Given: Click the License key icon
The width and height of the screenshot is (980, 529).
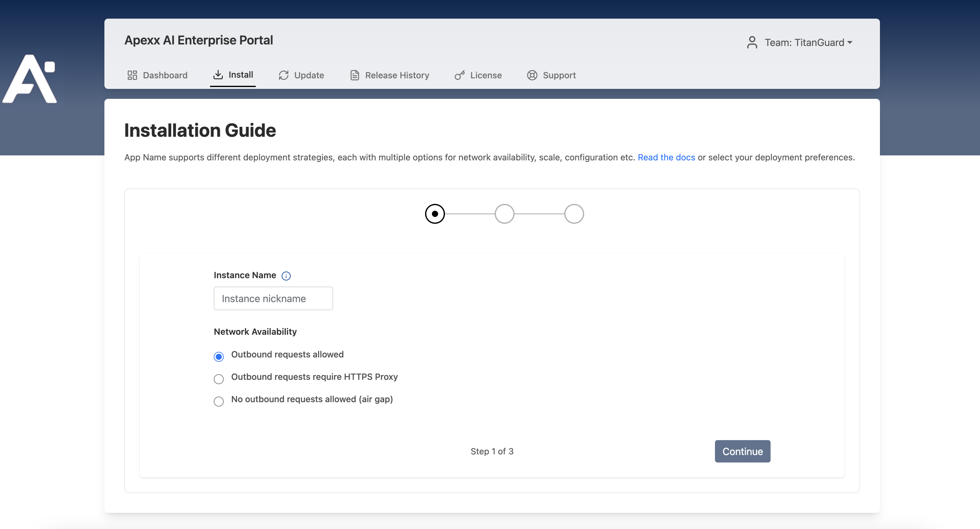Looking at the screenshot, I should (x=460, y=75).
